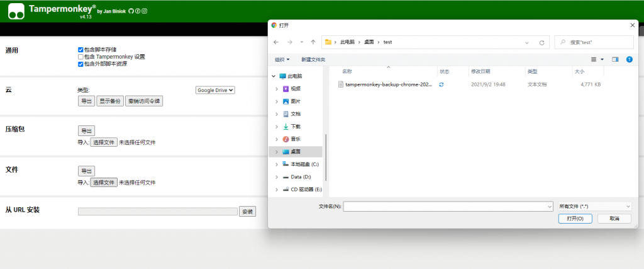The image size is (644, 269).
Task: Expand the 图片 tree node
Action: [x=277, y=101]
